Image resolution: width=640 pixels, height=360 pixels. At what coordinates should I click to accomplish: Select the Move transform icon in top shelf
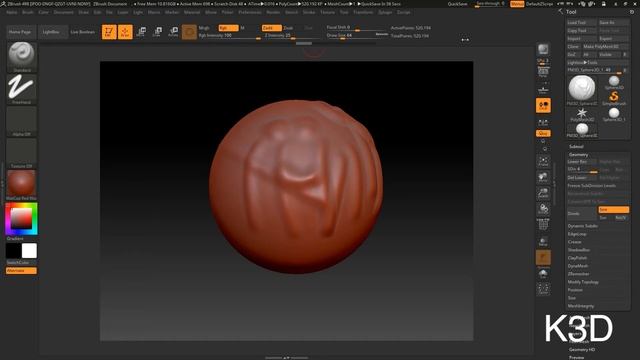click(x=141, y=32)
